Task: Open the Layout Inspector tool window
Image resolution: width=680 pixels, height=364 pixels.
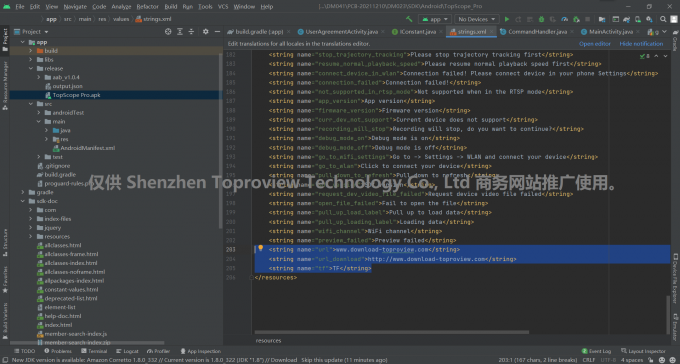Action: [x=643, y=351]
